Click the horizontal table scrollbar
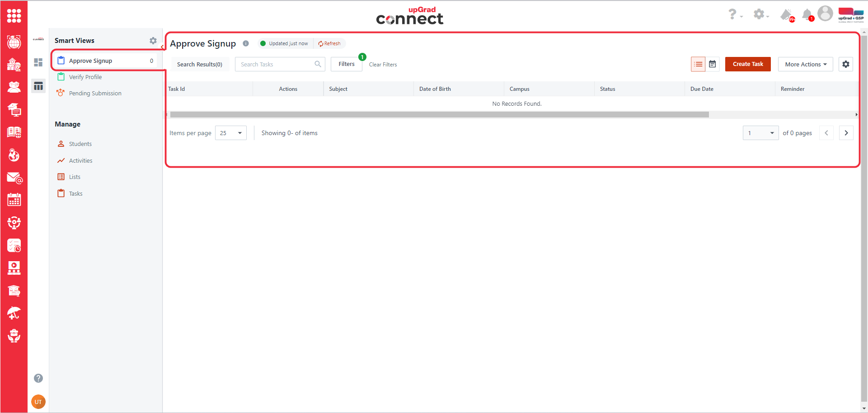Viewport: 868px width, 413px height. [x=439, y=115]
